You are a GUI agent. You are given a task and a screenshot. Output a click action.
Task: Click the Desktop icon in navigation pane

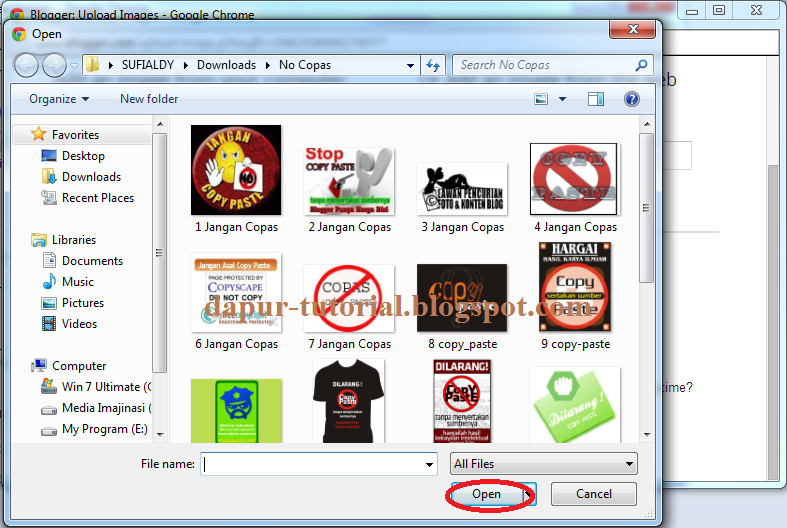[49, 156]
